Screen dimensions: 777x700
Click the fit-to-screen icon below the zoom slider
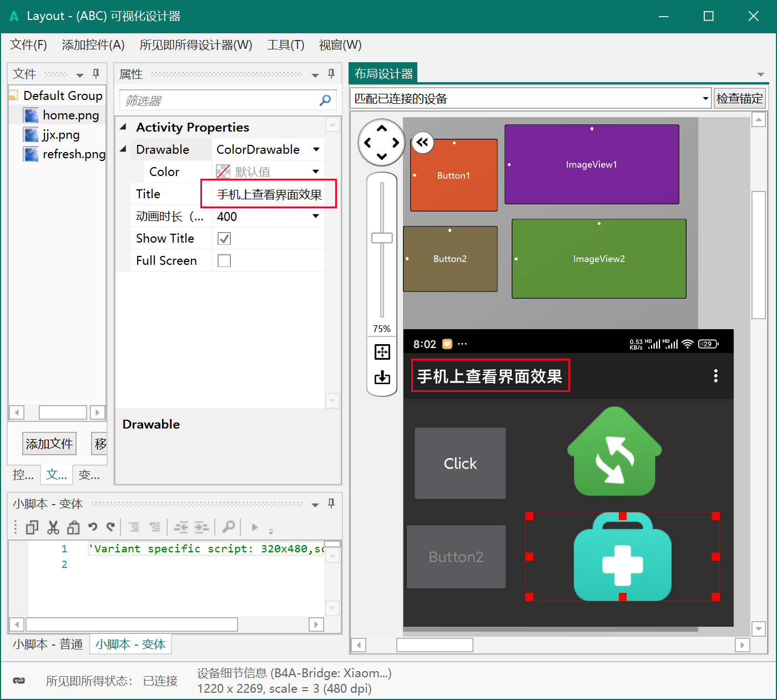coord(382,352)
